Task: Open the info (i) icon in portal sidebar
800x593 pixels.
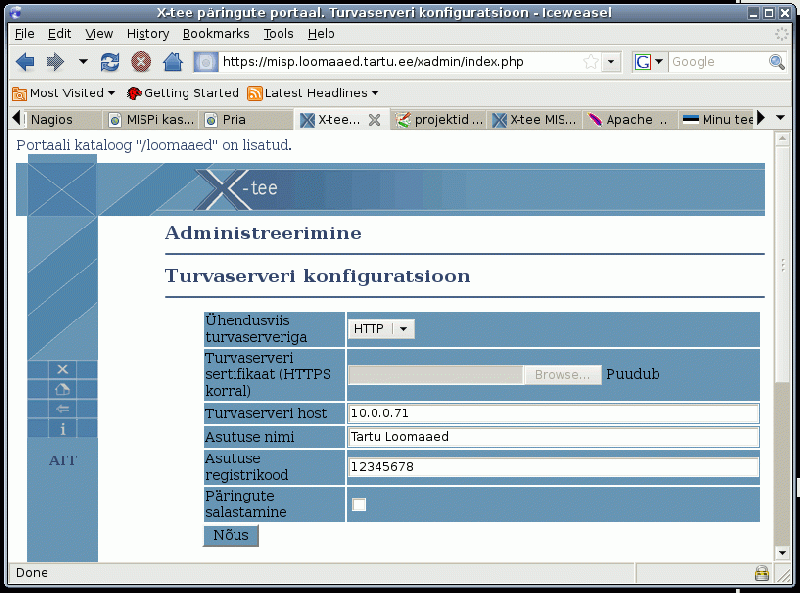Action: tap(62, 428)
